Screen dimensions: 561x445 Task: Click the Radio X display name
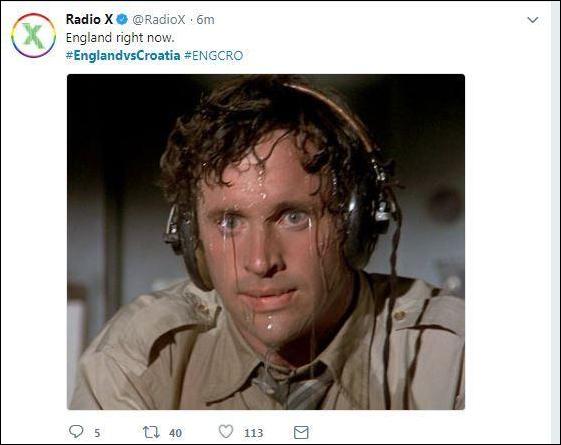(89, 19)
